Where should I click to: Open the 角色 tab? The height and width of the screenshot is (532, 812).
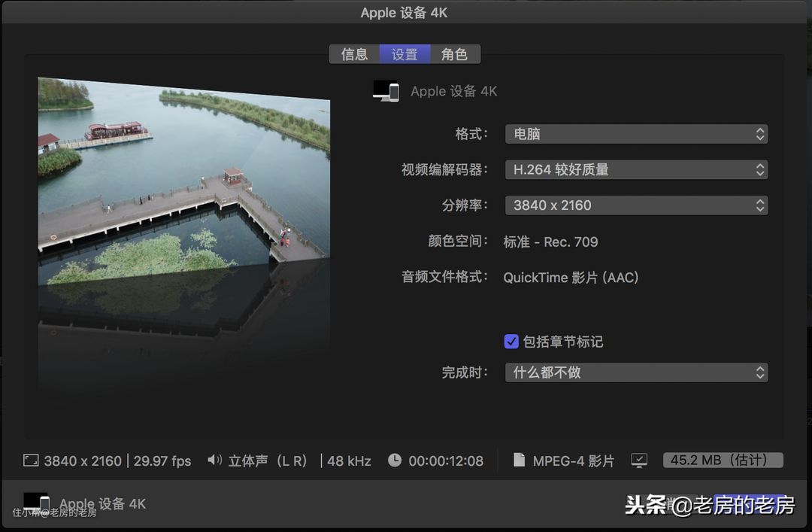pyautogui.click(x=454, y=54)
